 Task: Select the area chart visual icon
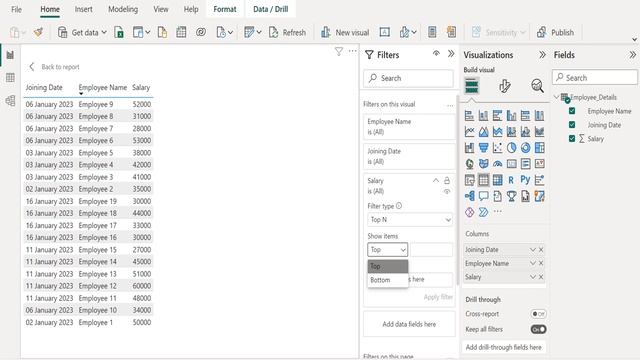(484, 132)
